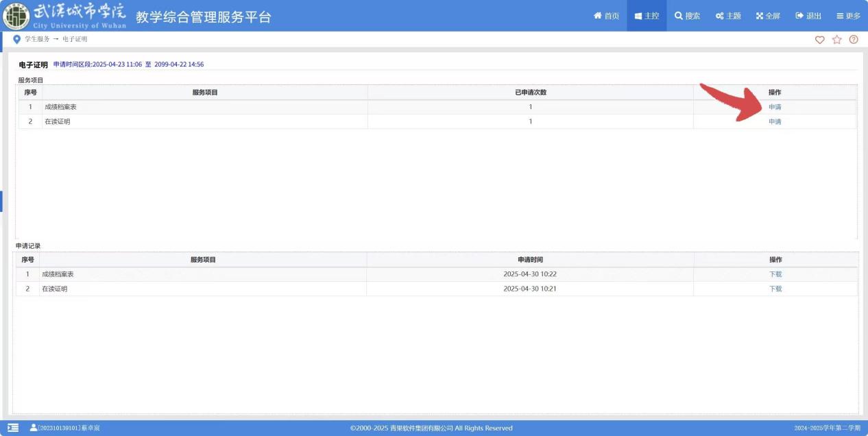Open 搜索 using the magnifier icon
This screenshot has height=436, width=868.
pyautogui.click(x=679, y=16)
